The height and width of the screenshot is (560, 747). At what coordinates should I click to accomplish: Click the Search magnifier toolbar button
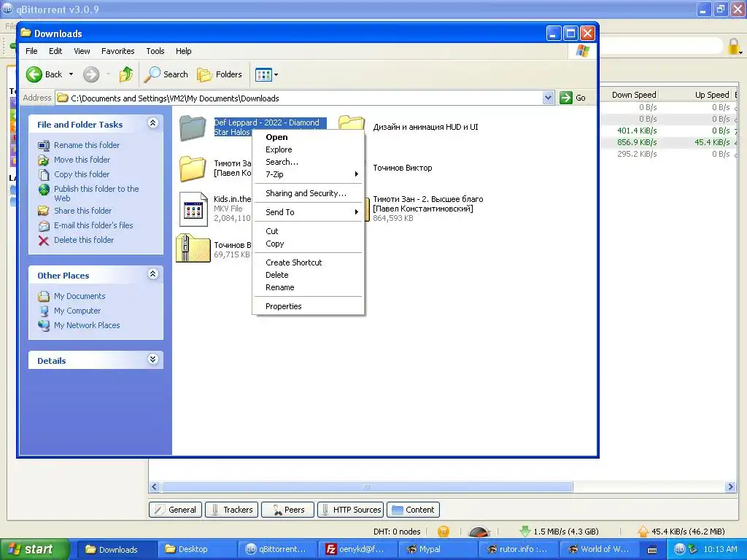166,74
